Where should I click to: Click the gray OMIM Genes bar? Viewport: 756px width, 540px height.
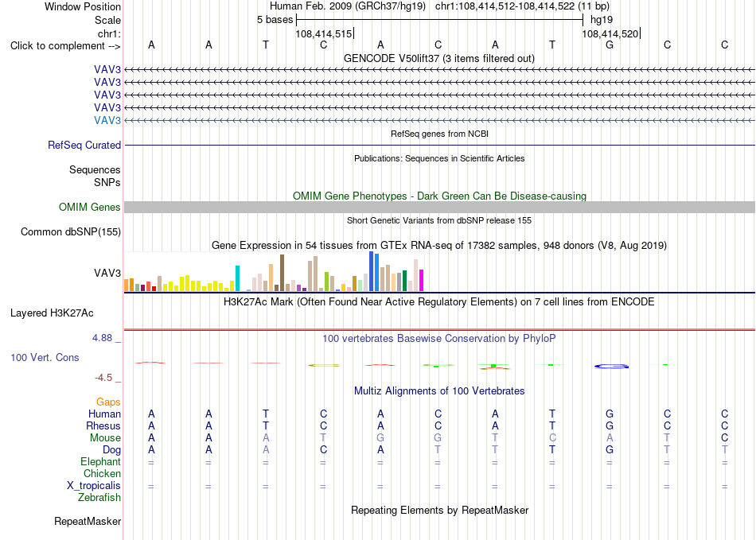439,207
